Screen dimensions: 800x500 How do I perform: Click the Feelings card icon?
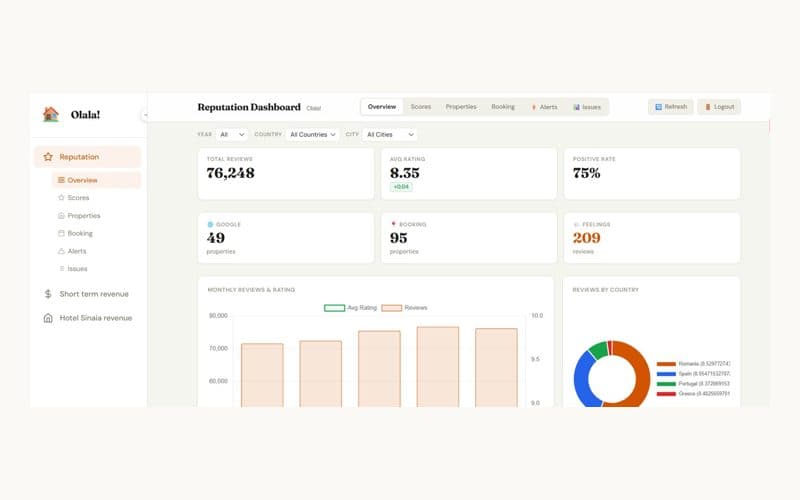(577, 224)
